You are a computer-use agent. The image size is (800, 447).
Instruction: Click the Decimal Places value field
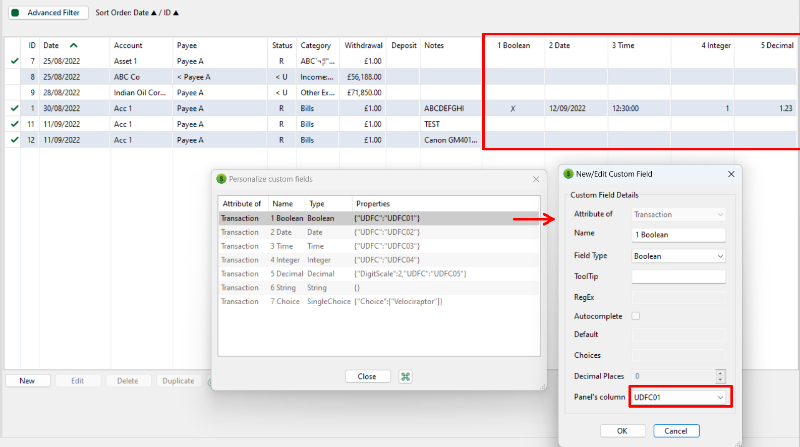coord(673,376)
